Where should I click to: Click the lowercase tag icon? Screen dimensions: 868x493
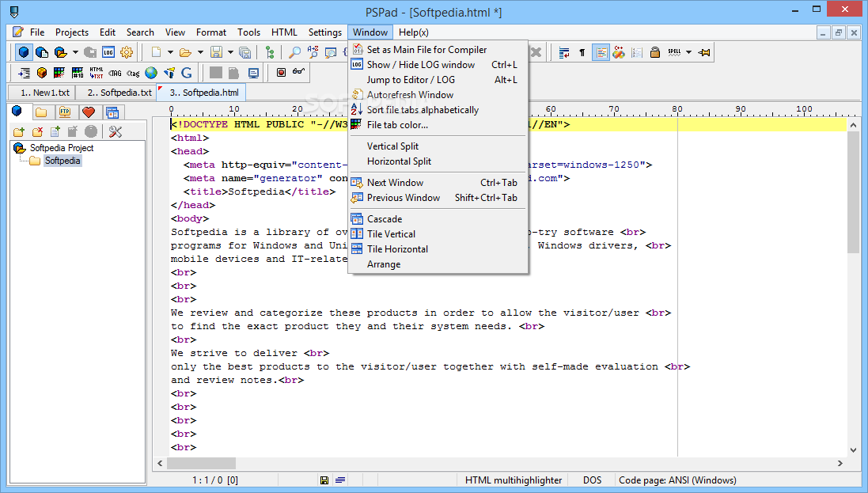pyautogui.click(x=133, y=73)
